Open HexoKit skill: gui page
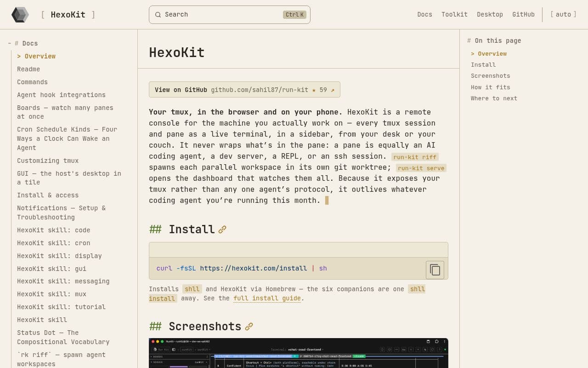 (x=51, y=269)
